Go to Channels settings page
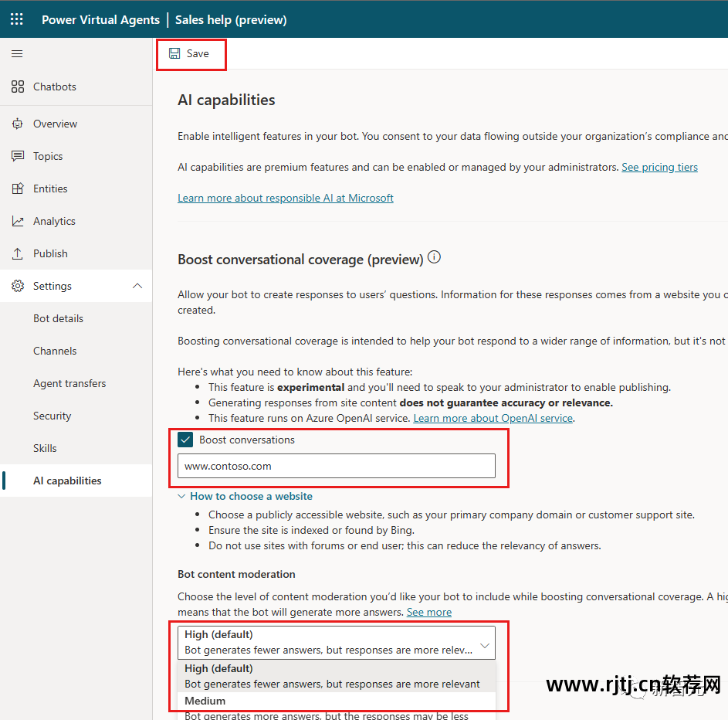Viewport: 728px width, 720px height. pos(55,352)
